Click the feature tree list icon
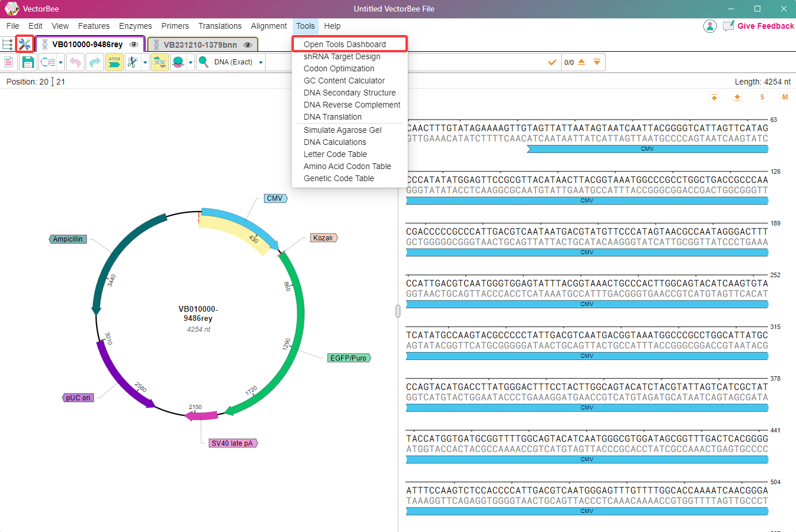The image size is (796, 532). click(x=7, y=44)
